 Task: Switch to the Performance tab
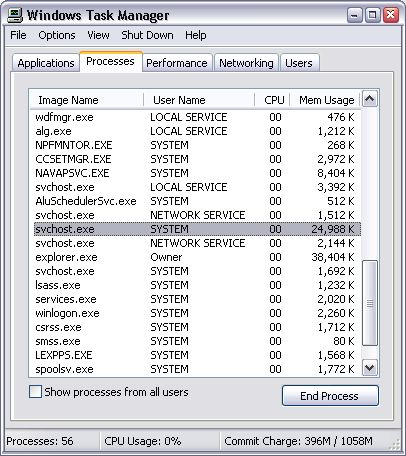177,63
